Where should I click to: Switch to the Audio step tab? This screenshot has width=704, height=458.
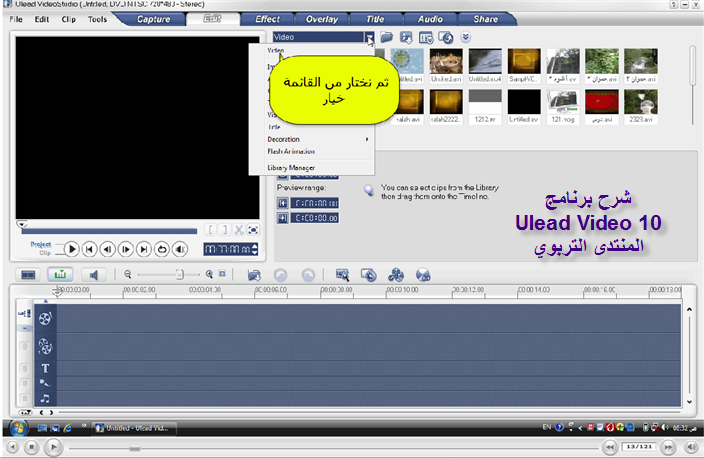coord(430,19)
